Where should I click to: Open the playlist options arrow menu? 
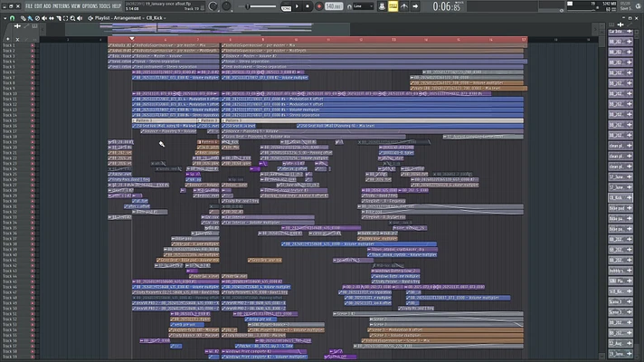5,18
